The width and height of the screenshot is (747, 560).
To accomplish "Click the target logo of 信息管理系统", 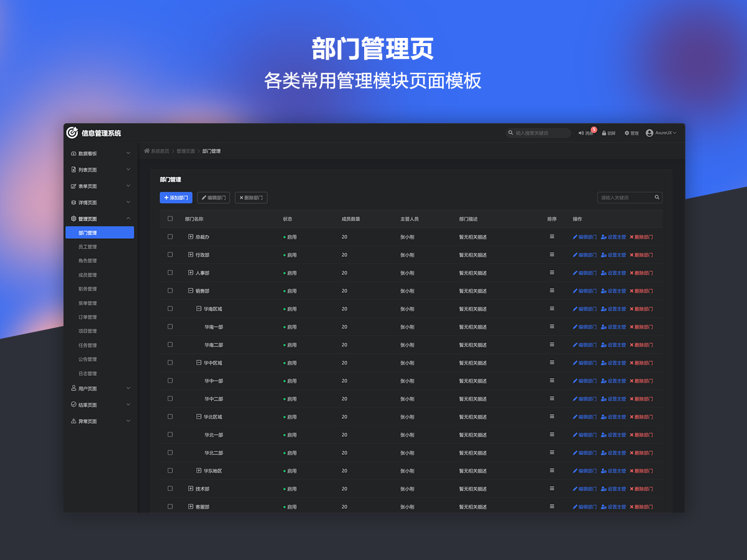I will coord(72,133).
